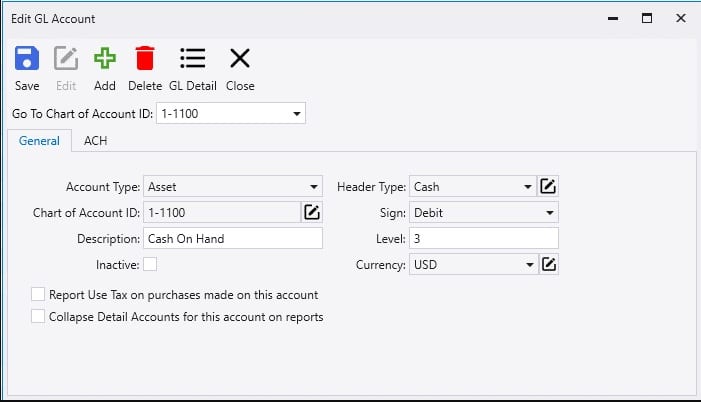Delete this GL account with trash icon
Viewport: 701px width, 402px height.
pyautogui.click(x=145, y=59)
